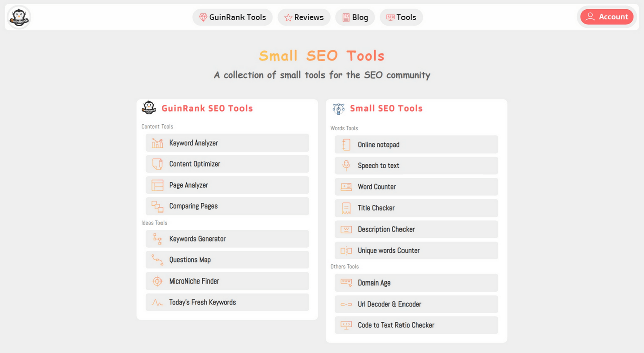The height and width of the screenshot is (353, 644).
Task: Click the Ideas Tools section label
Action: [154, 223]
